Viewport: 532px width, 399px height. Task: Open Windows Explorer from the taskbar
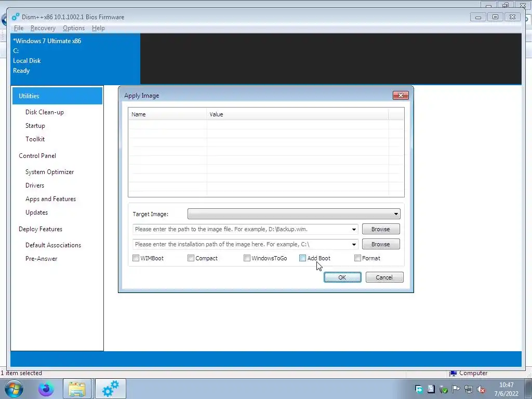[77, 389]
